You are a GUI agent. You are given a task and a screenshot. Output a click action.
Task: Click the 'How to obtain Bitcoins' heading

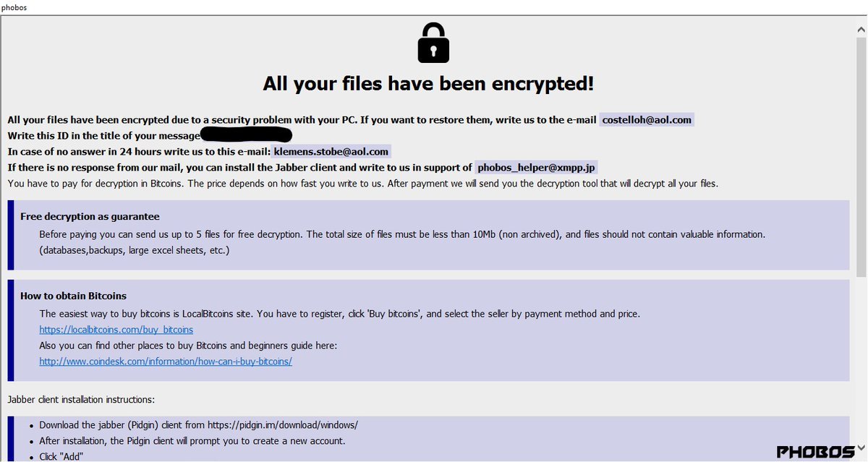point(73,296)
